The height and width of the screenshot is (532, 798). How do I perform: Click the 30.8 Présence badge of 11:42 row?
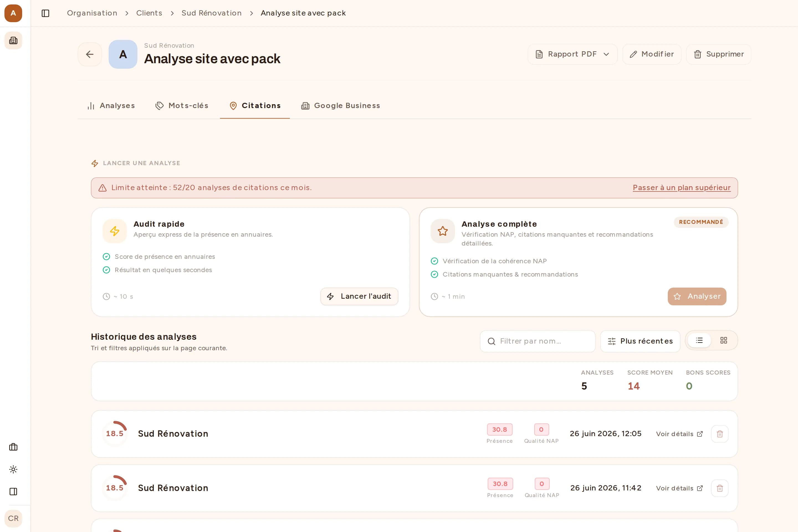pos(500,484)
